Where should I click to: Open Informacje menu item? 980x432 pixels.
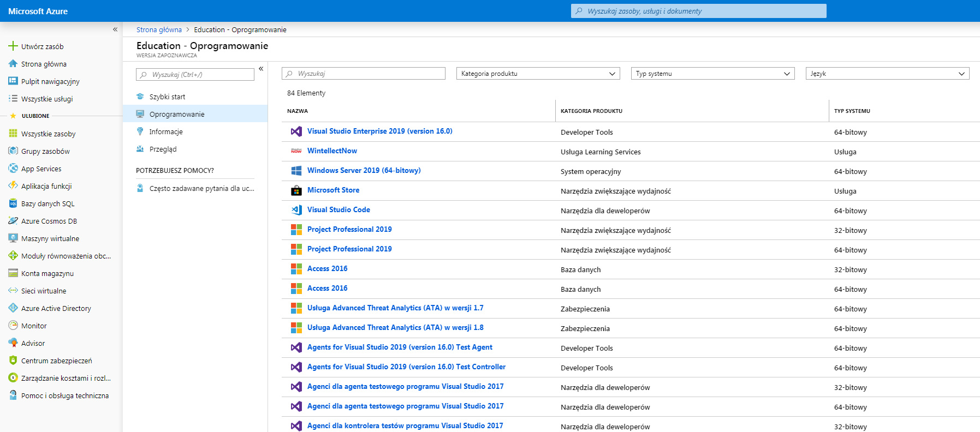(195, 131)
